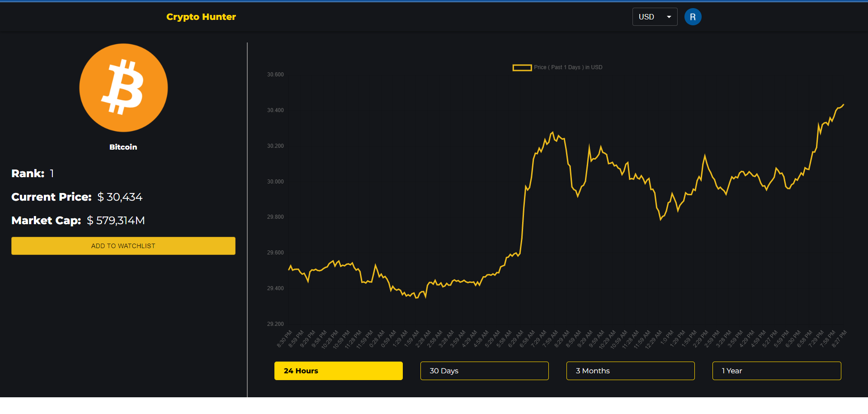Click the 30.400 y-axis label

pos(275,110)
